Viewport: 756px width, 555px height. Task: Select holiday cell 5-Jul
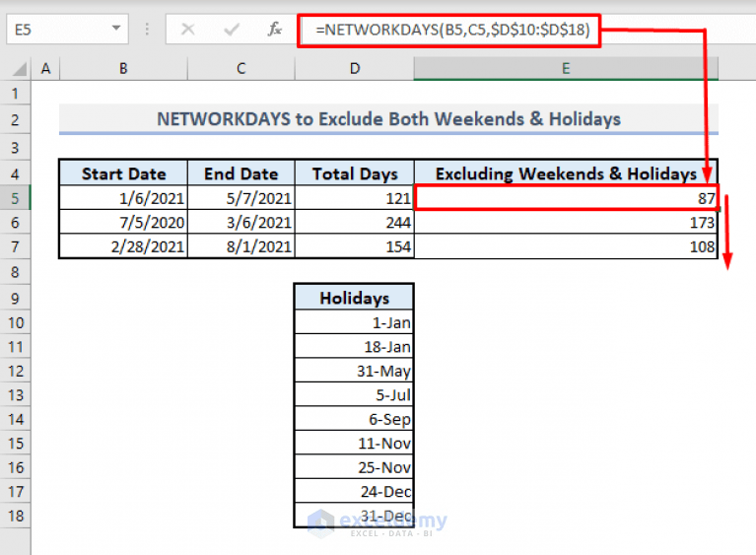[x=355, y=395]
